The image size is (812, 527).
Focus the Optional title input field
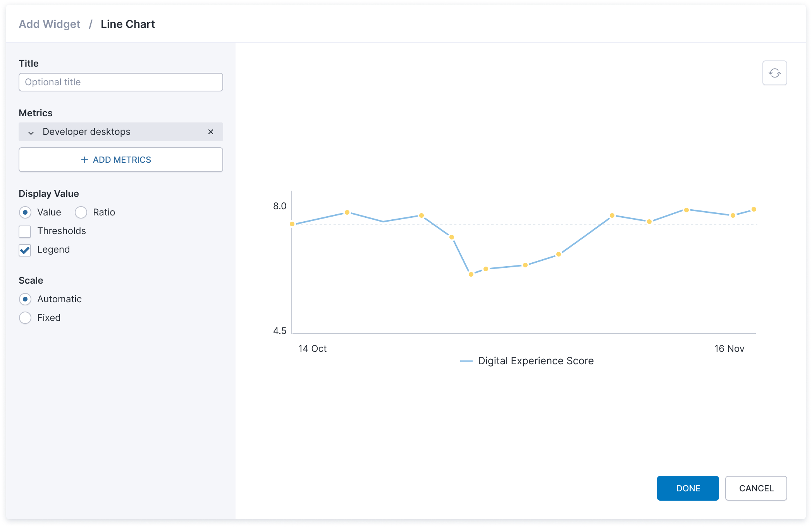[121, 82]
